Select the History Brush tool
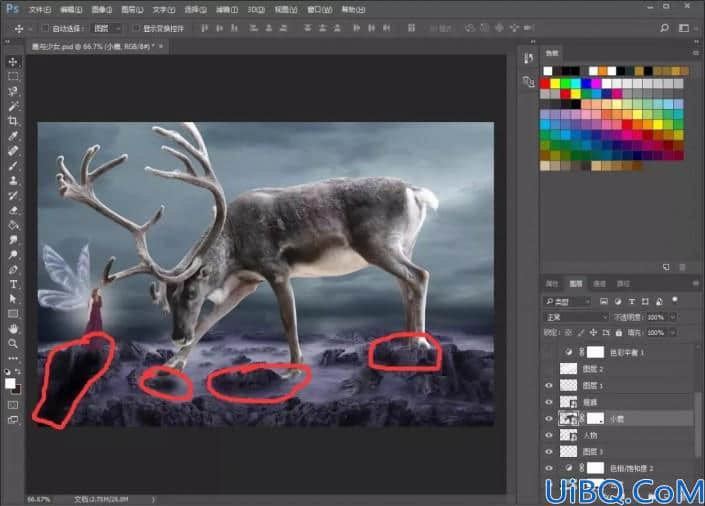The width and height of the screenshot is (705, 506). (x=13, y=195)
